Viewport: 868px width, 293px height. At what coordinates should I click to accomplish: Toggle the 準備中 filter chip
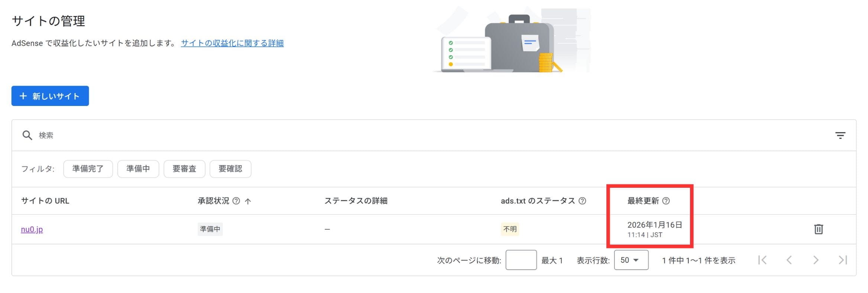click(x=138, y=168)
